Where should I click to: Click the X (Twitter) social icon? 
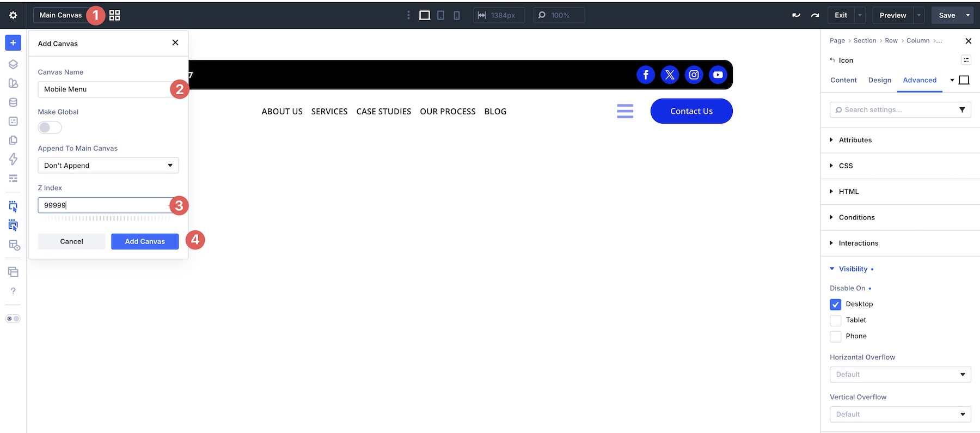(x=670, y=75)
